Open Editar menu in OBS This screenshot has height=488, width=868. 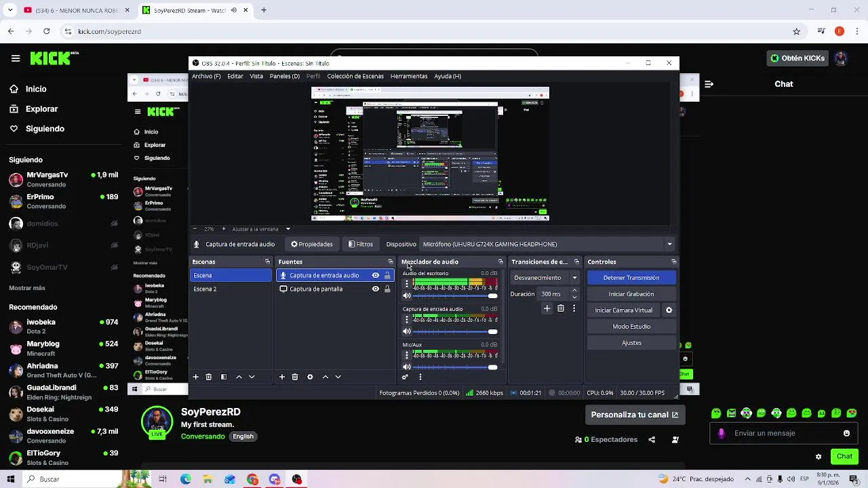pyautogui.click(x=235, y=76)
